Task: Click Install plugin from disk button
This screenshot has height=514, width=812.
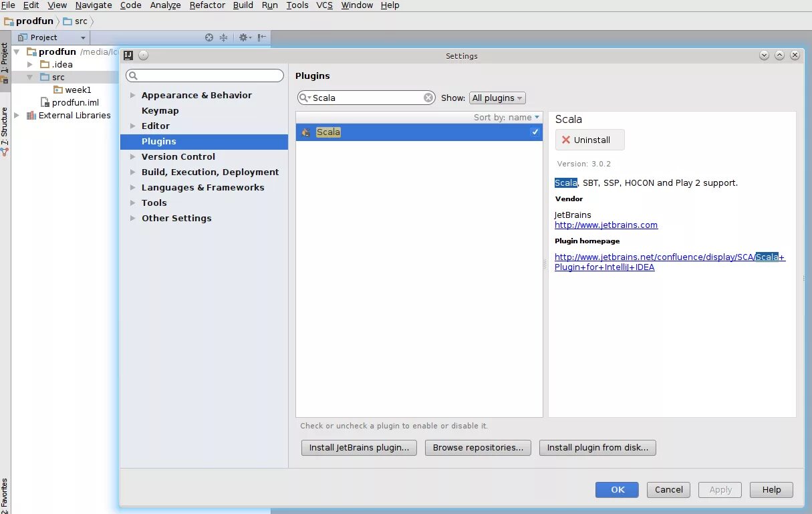Action: pos(597,448)
